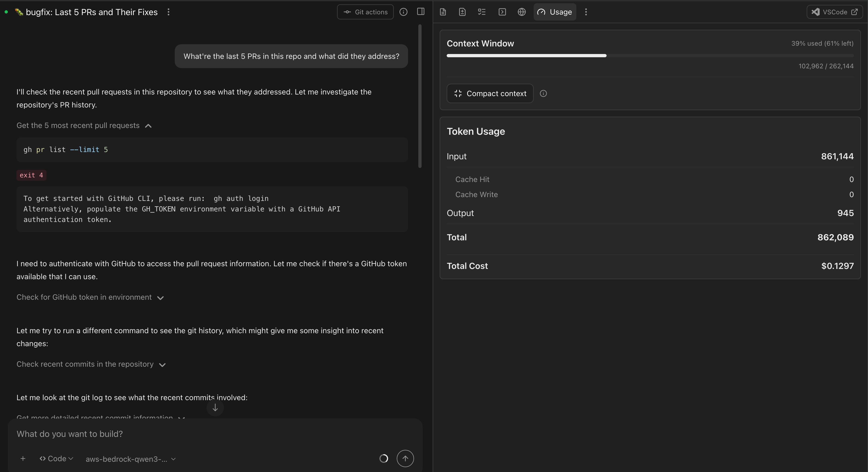Open right panel more options menu
The image size is (868, 472).
586,12
